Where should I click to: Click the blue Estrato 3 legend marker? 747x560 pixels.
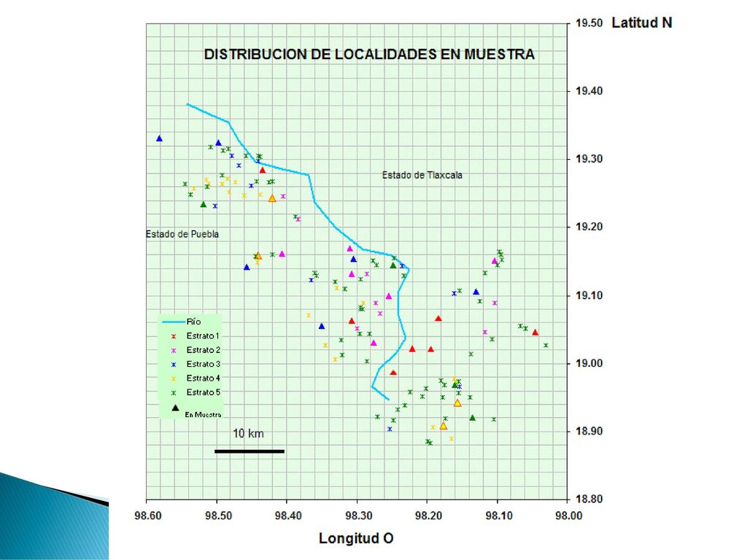click(x=174, y=365)
